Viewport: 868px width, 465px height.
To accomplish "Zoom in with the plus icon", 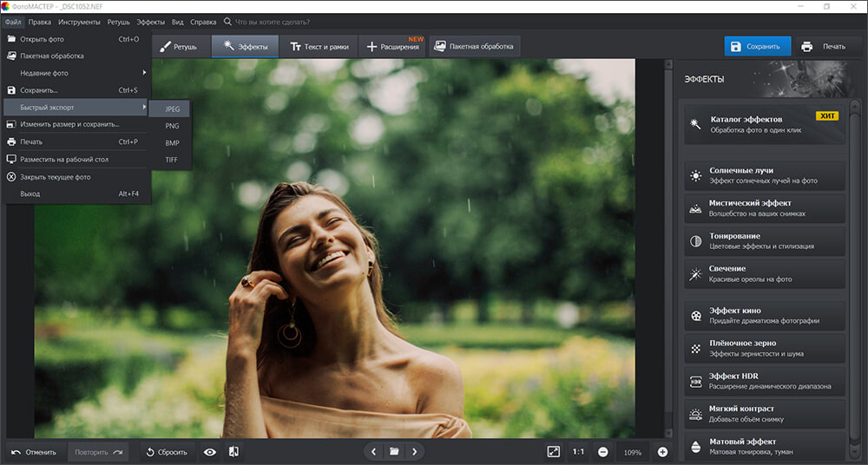I will 662,452.
